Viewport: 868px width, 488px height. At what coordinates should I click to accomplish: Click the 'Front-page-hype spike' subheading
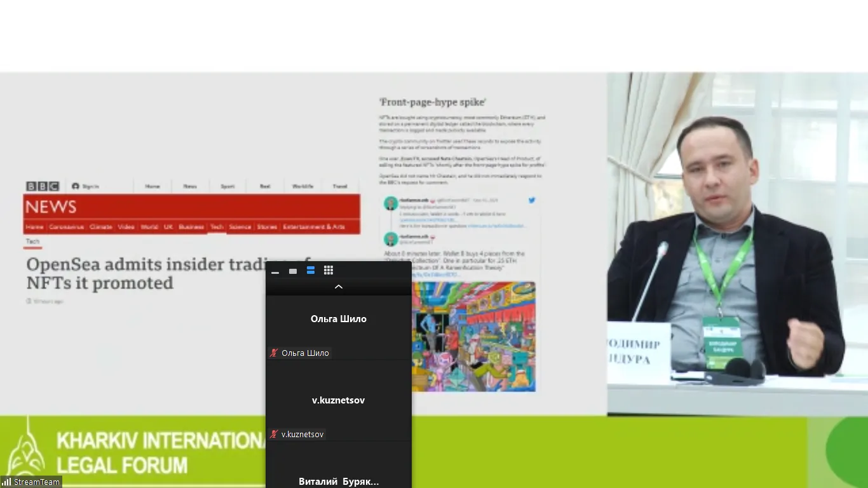pyautogui.click(x=433, y=102)
